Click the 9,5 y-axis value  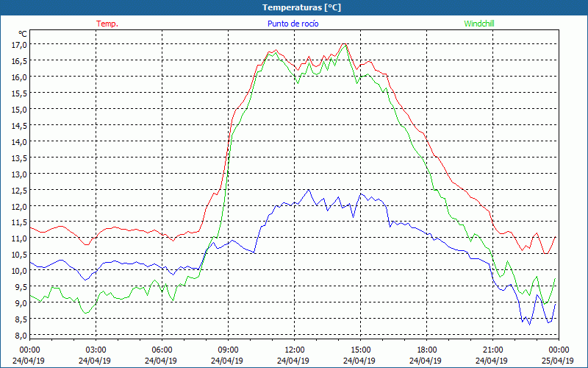(21, 286)
